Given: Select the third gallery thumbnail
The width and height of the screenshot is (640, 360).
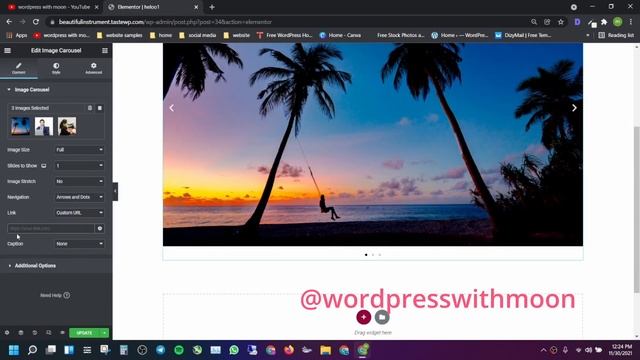Looking at the screenshot, I should (67, 126).
